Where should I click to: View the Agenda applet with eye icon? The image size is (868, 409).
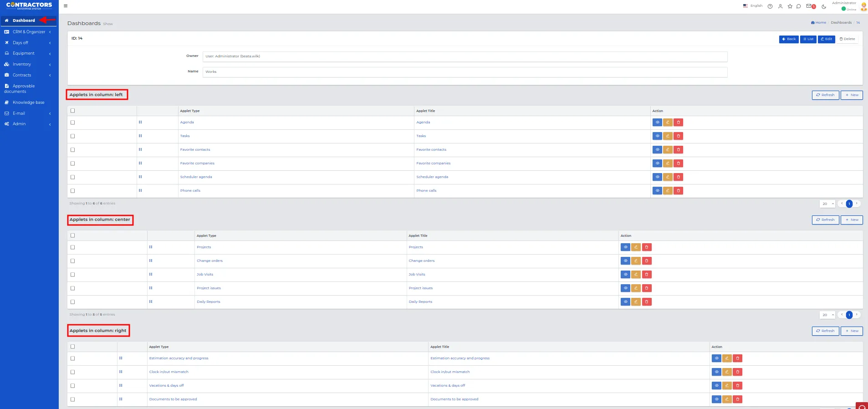657,123
